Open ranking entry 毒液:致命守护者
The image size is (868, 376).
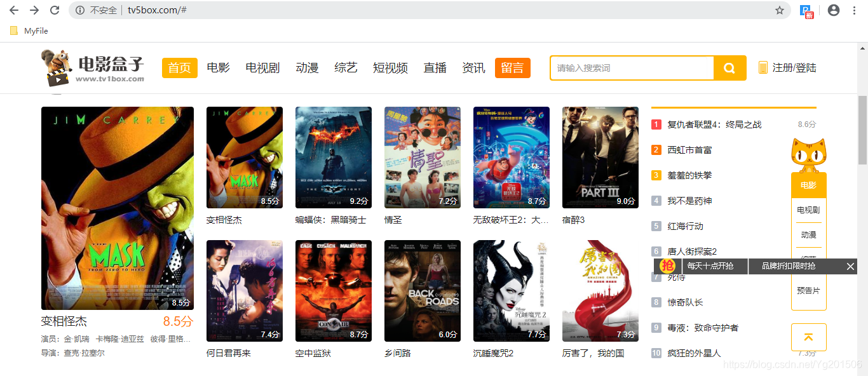pyautogui.click(x=703, y=328)
